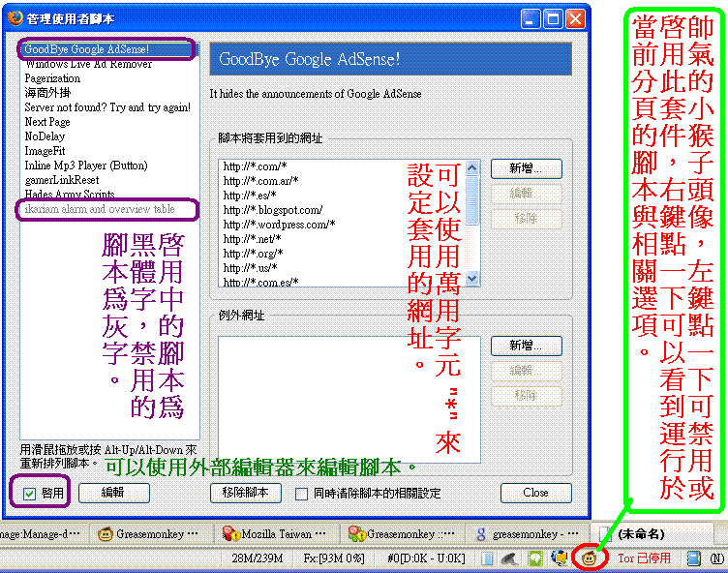
Task: Click scroll-up arrow of included URLs list
Action: click(x=471, y=167)
